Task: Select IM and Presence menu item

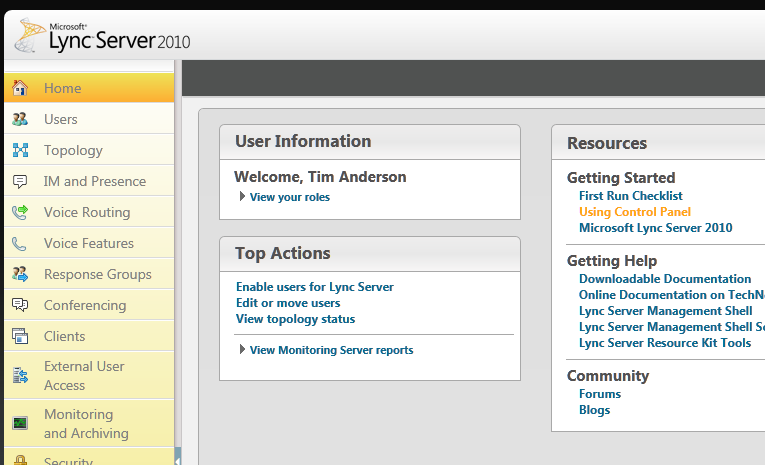Action: point(89,181)
